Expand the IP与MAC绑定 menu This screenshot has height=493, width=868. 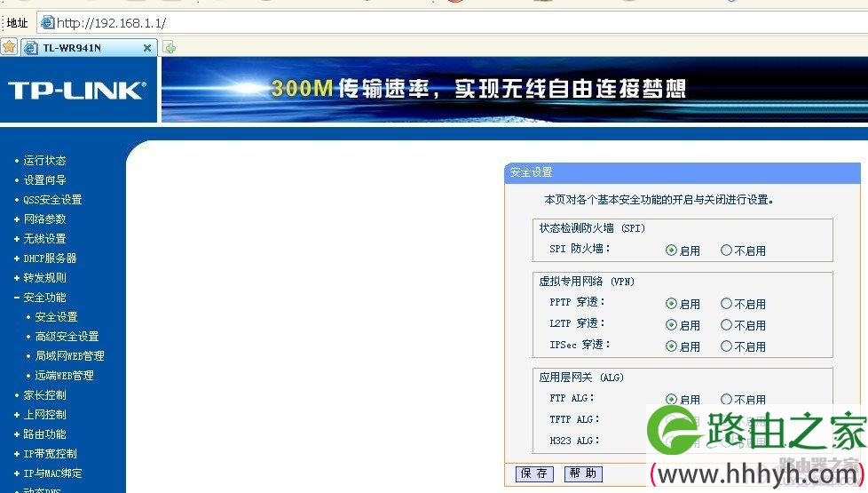tap(52, 473)
